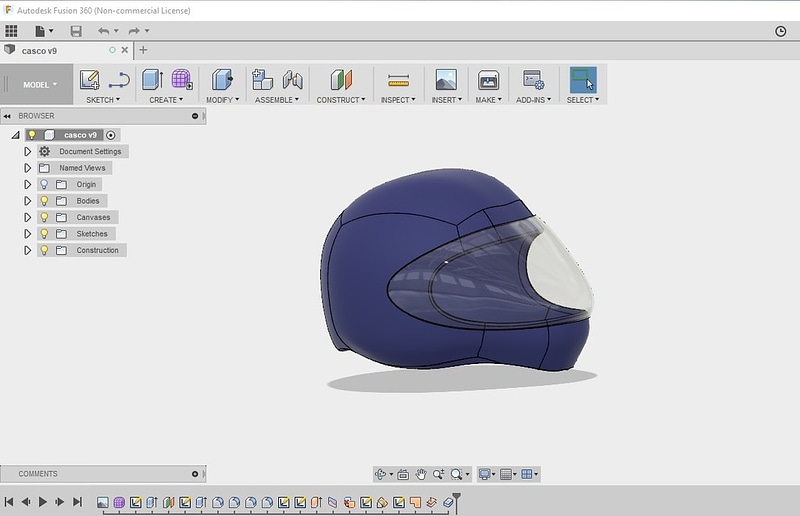Select the sketch Line tool icon

119,80
